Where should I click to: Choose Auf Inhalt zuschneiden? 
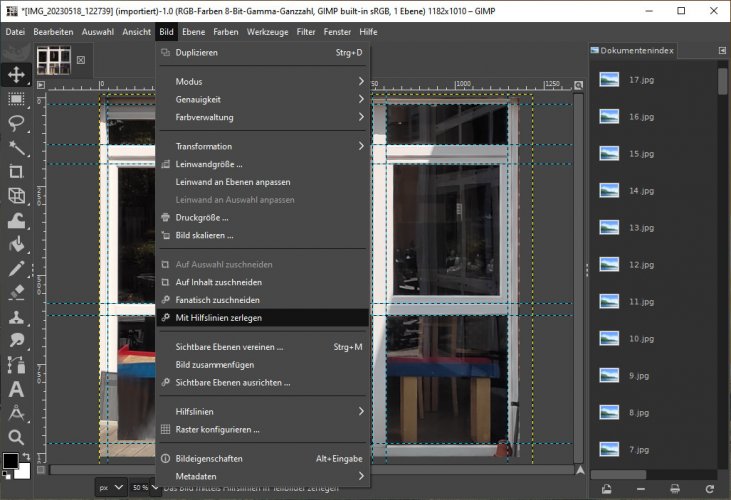[263, 282]
